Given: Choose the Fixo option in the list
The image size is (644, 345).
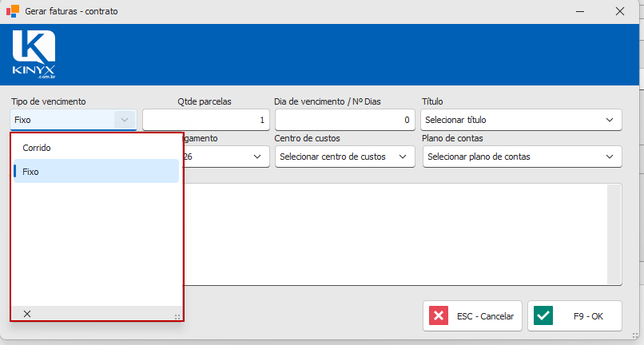Looking at the screenshot, I should coord(96,171).
